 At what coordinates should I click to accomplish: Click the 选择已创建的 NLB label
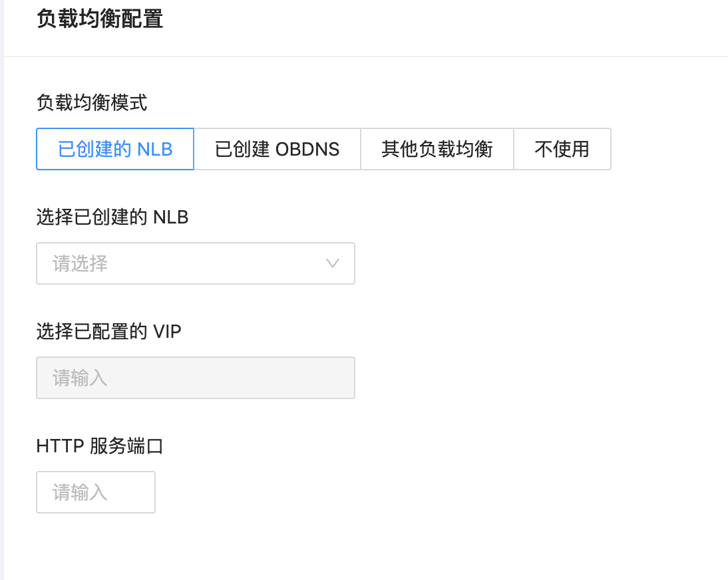coord(112,217)
